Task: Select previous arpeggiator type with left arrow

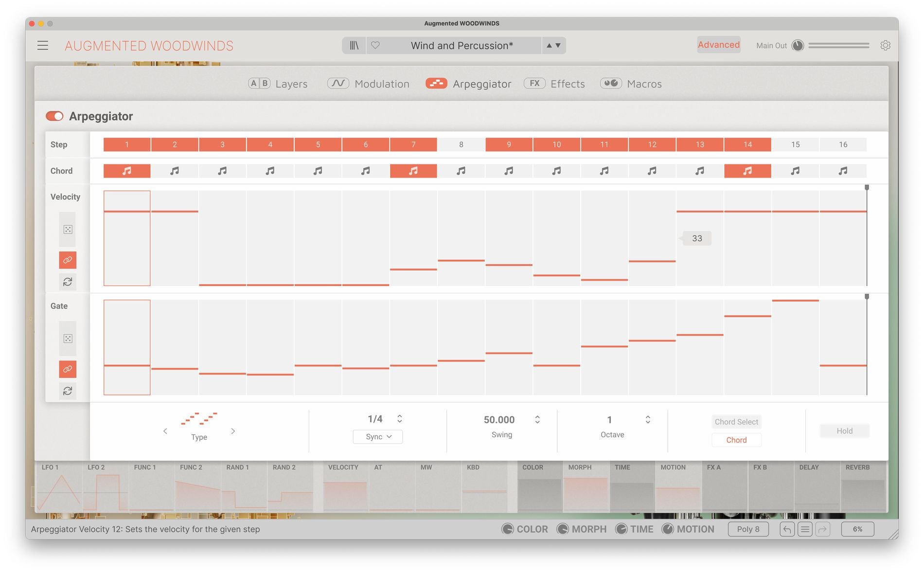Action: coord(165,431)
